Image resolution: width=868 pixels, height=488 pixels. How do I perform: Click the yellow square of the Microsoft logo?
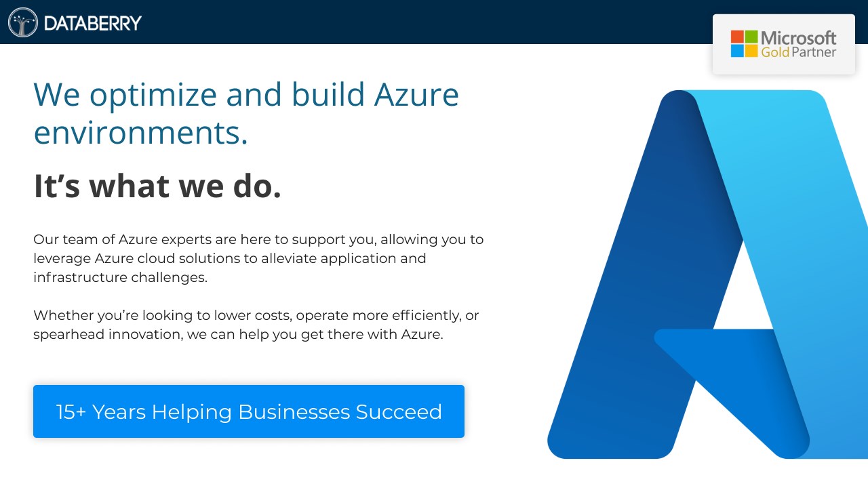pos(751,51)
